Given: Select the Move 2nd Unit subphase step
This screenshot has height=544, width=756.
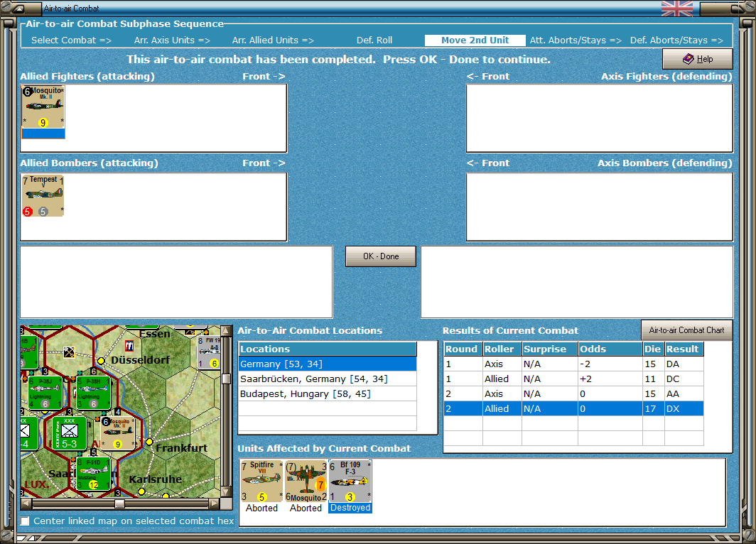Looking at the screenshot, I should [x=475, y=40].
